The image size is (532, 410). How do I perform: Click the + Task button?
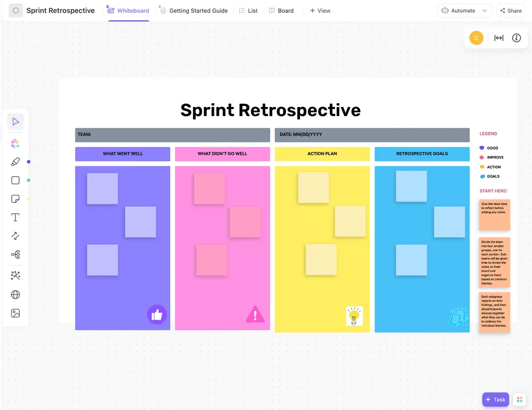click(496, 399)
